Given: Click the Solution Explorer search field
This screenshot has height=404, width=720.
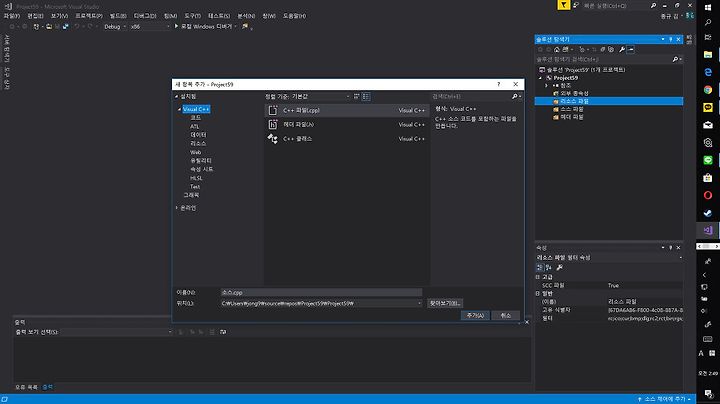Looking at the screenshot, I should [603, 59].
